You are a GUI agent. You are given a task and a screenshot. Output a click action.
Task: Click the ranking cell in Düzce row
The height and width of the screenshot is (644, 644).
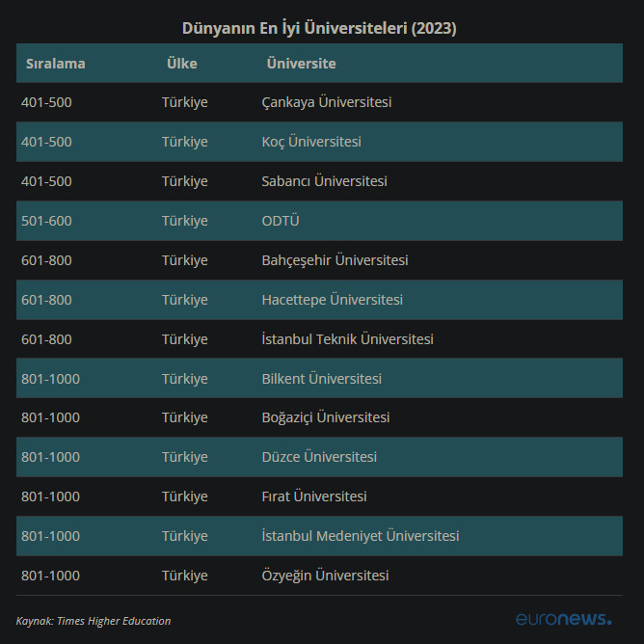tap(50, 457)
